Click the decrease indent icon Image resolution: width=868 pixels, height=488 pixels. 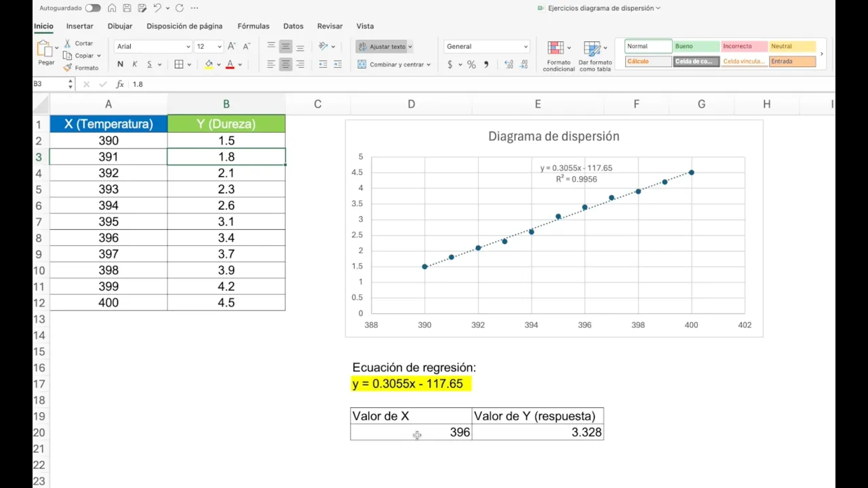tap(323, 64)
